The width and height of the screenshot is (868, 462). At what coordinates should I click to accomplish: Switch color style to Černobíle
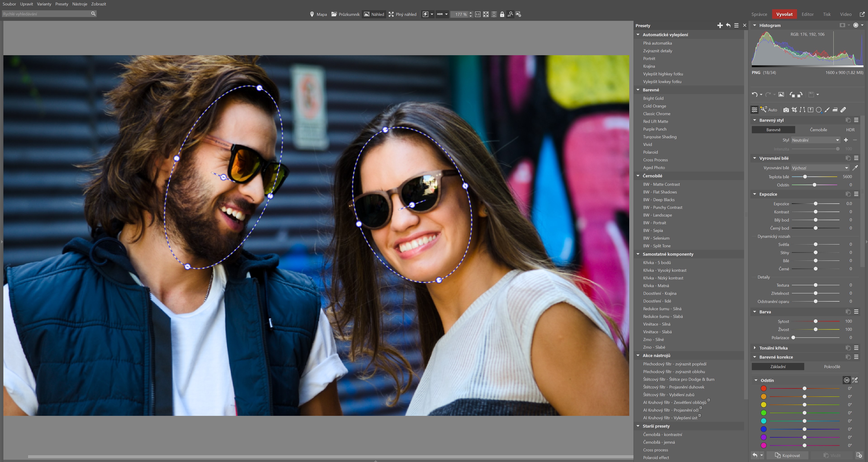[x=818, y=130]
